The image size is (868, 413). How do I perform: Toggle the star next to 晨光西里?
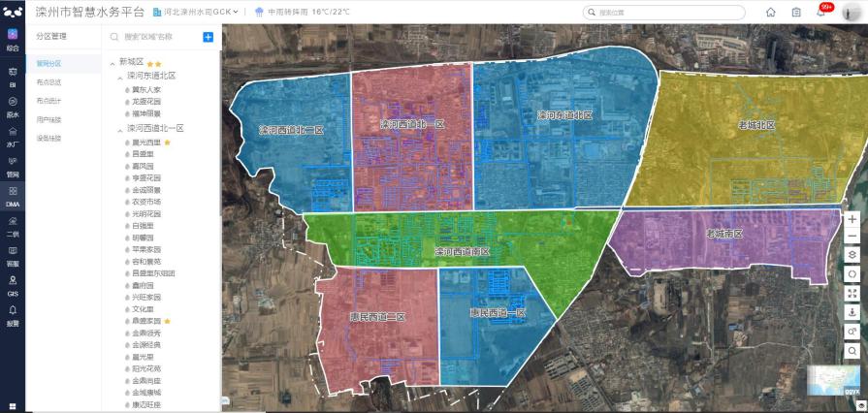click(x=167, y=143)
